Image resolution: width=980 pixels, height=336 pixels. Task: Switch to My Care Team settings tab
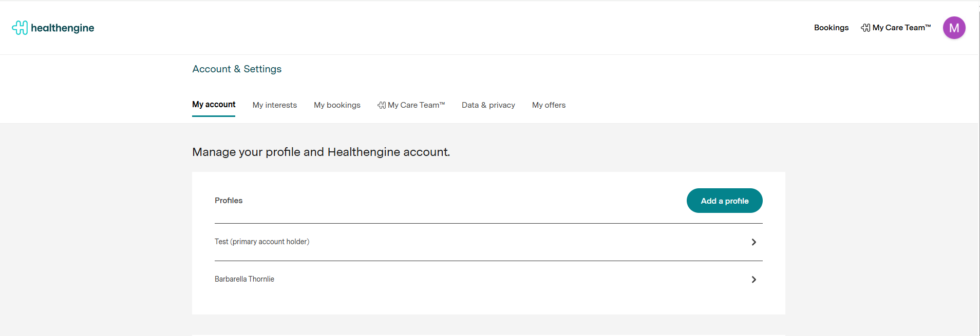pos(416,105)
